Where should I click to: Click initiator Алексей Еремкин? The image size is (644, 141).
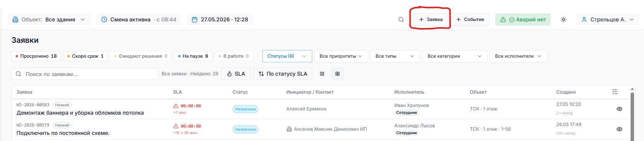[x=306, y=109]
